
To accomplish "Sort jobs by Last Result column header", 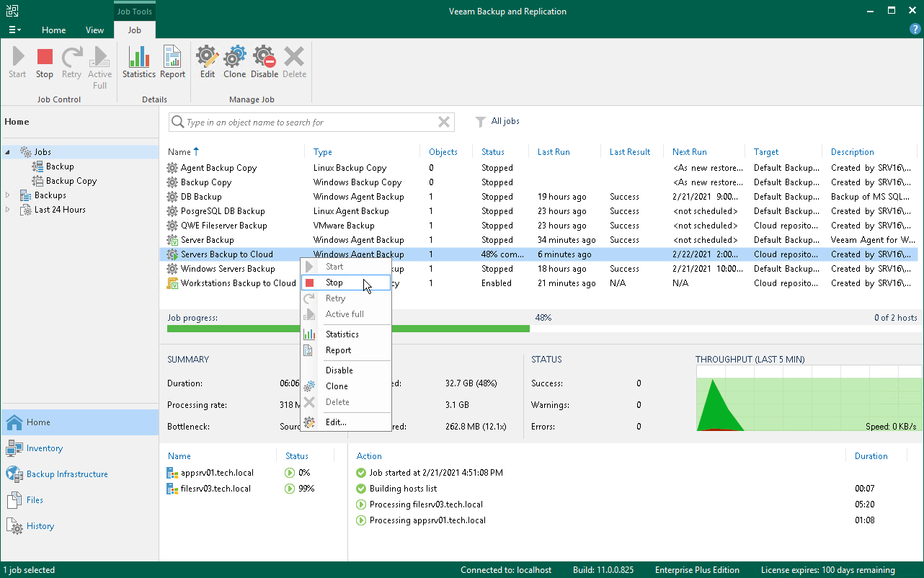I will (630, 152).
